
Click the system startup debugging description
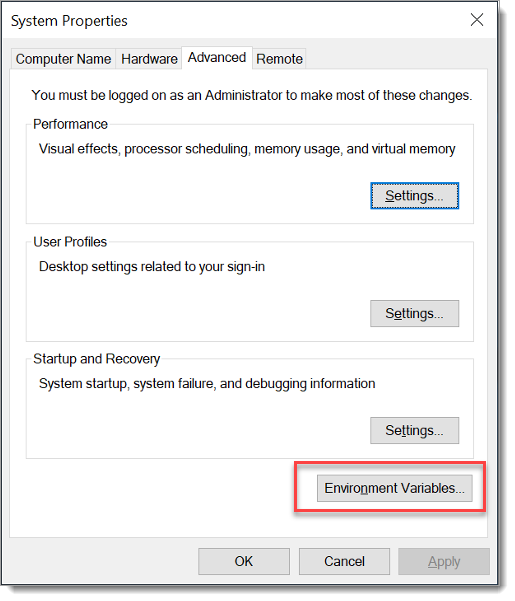pos(207,384)
